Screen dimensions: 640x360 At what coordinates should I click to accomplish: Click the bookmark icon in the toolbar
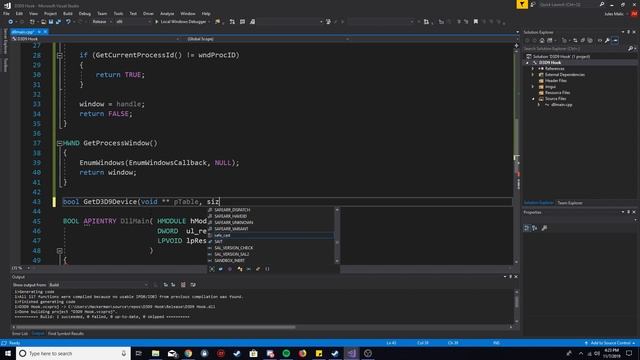tap(476, 22)
